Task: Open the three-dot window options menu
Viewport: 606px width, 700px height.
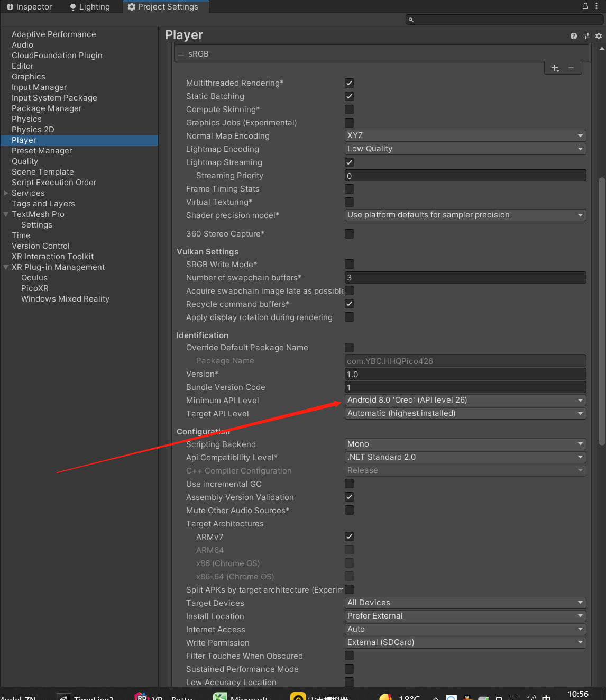Action: pos(597,6)
